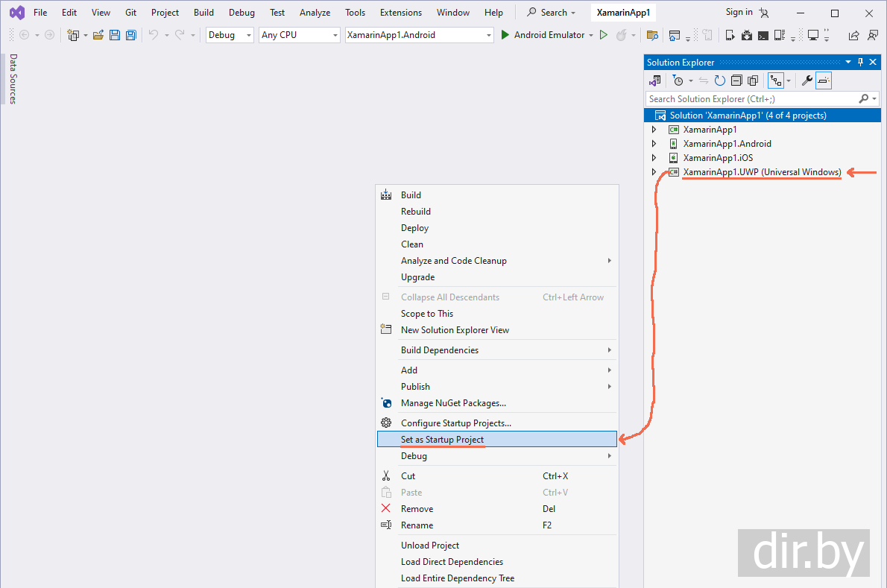
Task: Open the Extensions menu
Action: (400, 13)
